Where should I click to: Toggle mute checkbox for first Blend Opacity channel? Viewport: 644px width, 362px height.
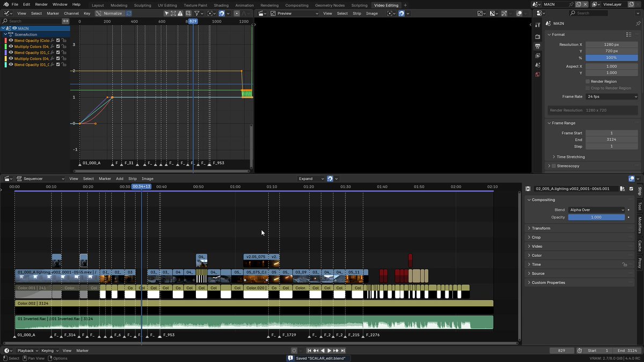pyautogui.click(x=58, y=40)
